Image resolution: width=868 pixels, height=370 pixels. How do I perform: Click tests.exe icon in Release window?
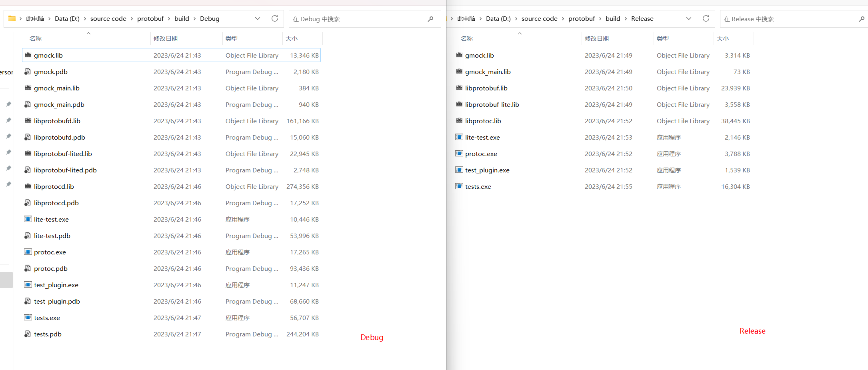click(x=459, y=186)
